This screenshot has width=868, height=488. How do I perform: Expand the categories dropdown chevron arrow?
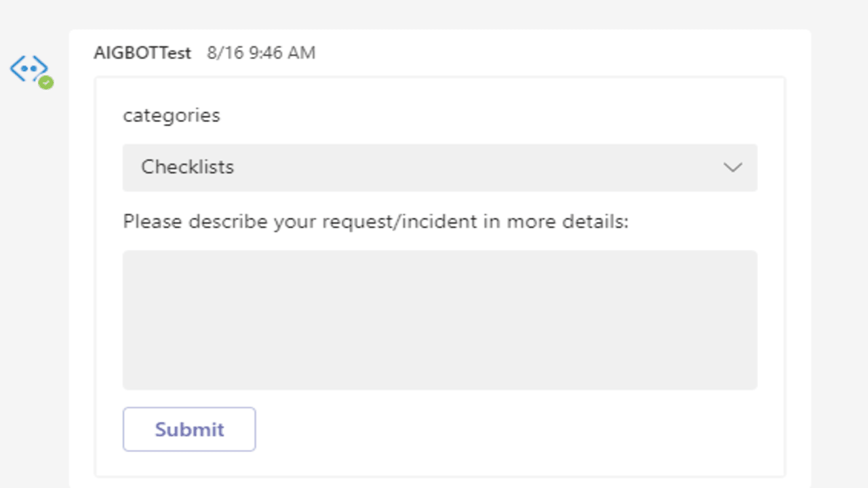(732, 167)
